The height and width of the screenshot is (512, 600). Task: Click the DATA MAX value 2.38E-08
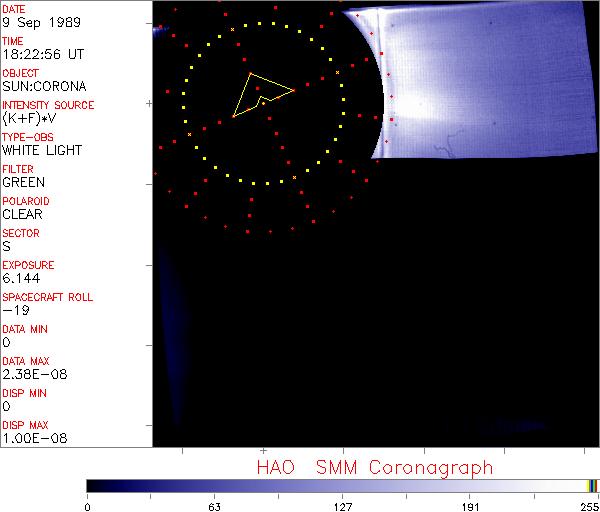coord(32,375)
